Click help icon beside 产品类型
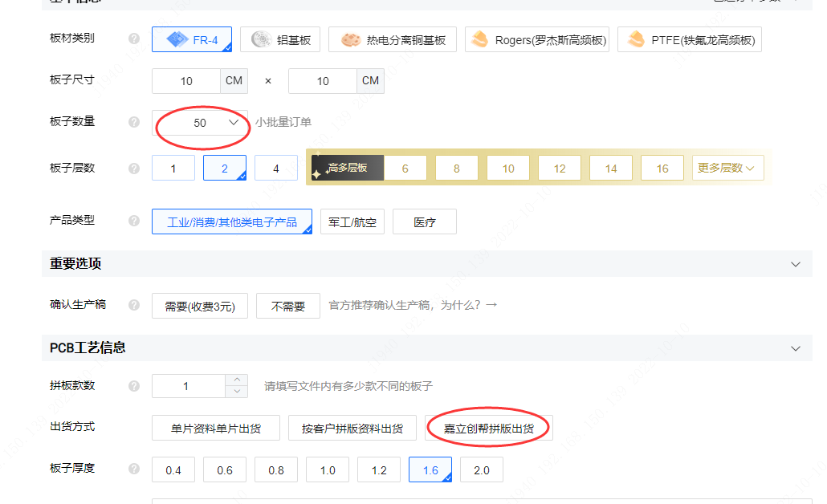The image size is (827, 504). click(134, 221)
